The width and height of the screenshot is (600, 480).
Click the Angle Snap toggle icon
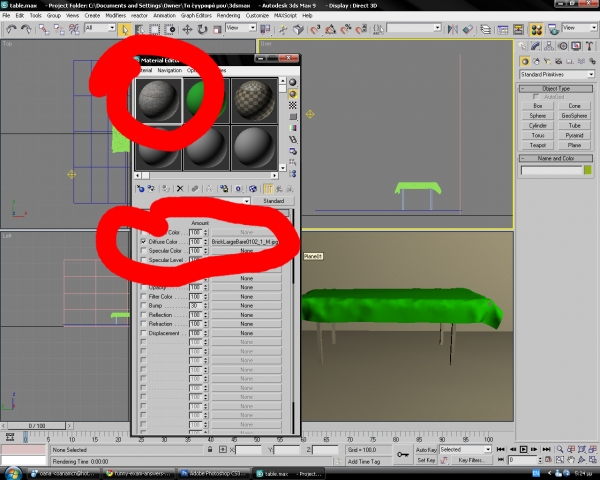tap(331, 29)
